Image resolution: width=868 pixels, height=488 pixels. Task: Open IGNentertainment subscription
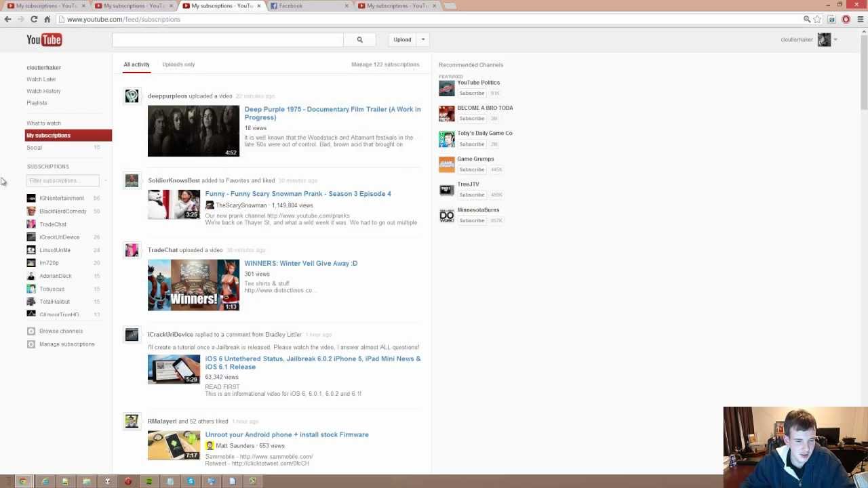tap(61, 199)
